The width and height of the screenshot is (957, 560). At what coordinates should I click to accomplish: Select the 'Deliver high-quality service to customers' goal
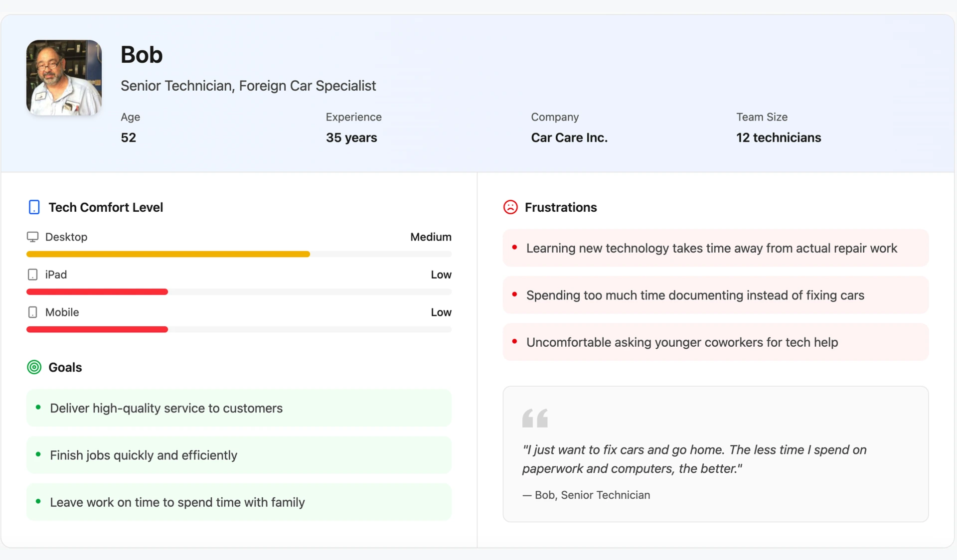pos(166,408)
